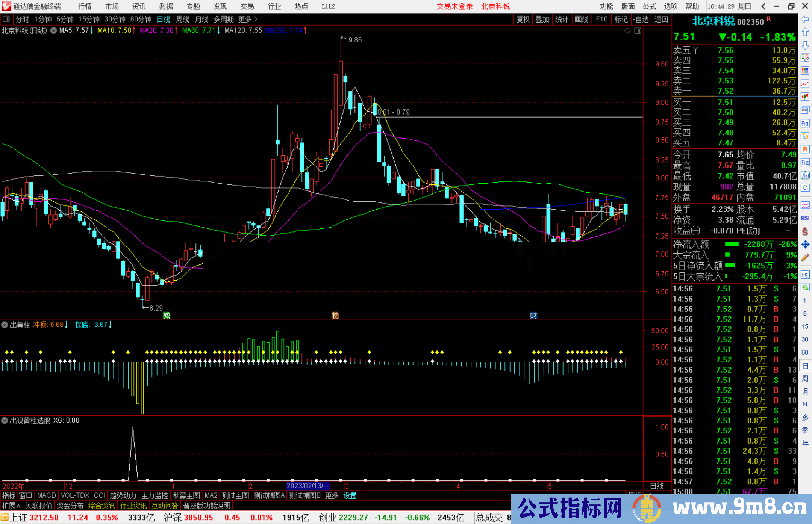Screen dimensions: 812x524
Task: Open the RSI indicator sidebar icon
Action: 805,218
